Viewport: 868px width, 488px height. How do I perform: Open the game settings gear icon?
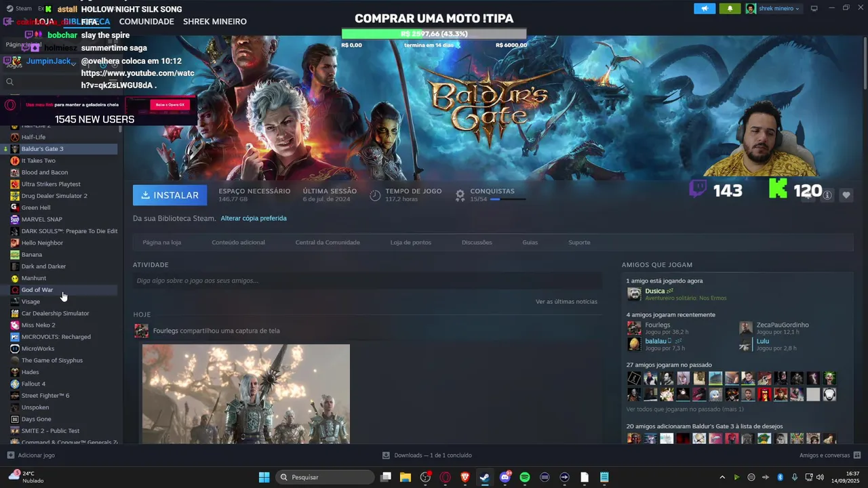808,195
